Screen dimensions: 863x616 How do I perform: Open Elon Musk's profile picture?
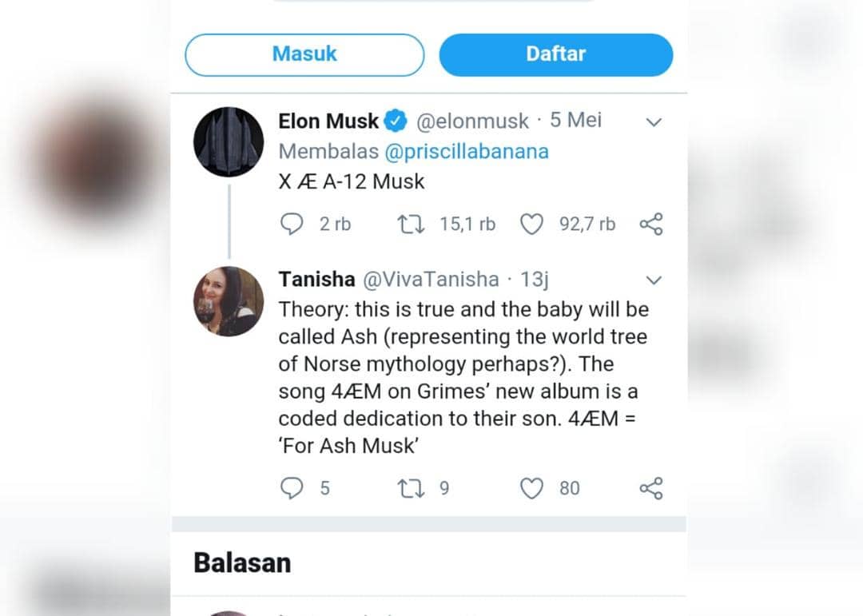229,142
